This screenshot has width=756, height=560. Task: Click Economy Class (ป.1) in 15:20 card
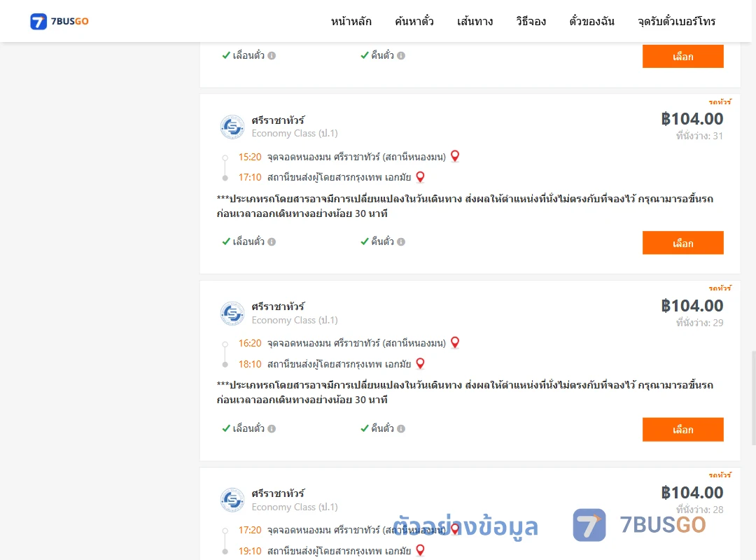(x=295, y=133)
